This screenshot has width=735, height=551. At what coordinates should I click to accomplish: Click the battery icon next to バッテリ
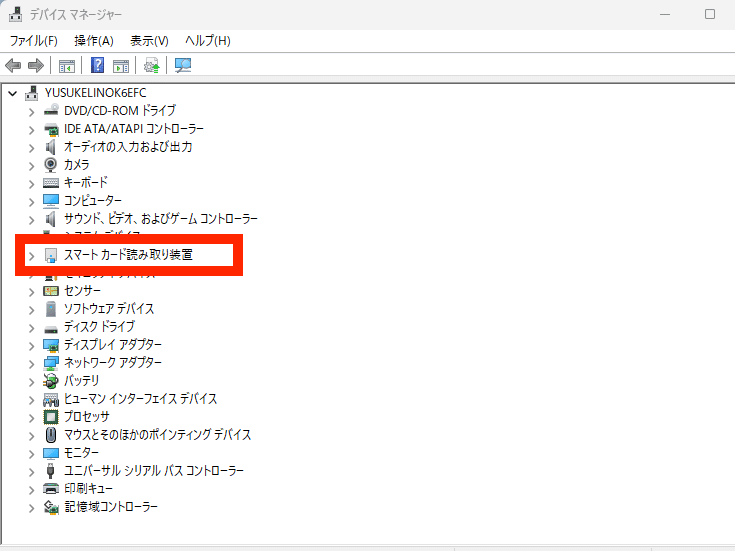[x=51, y=381]
